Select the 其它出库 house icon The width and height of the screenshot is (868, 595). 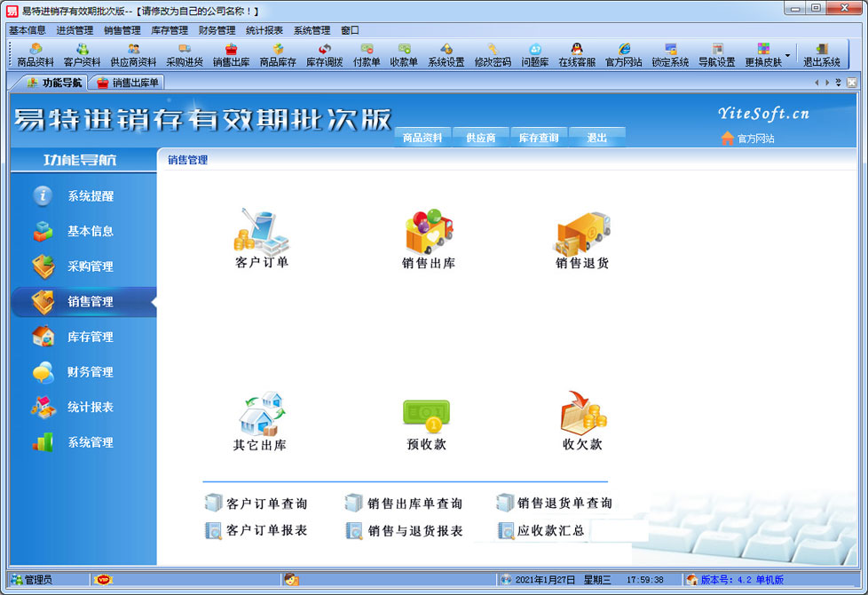click(x=260, y=415)
